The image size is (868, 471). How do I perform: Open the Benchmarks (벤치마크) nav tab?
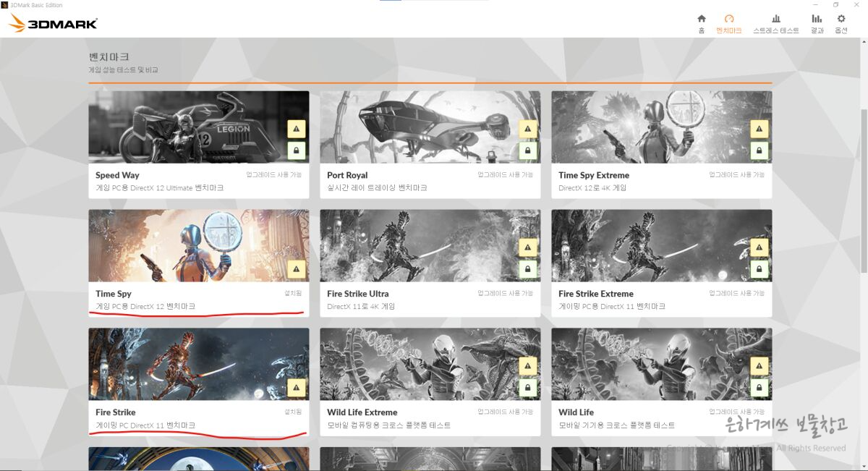(x=728, y=24)
